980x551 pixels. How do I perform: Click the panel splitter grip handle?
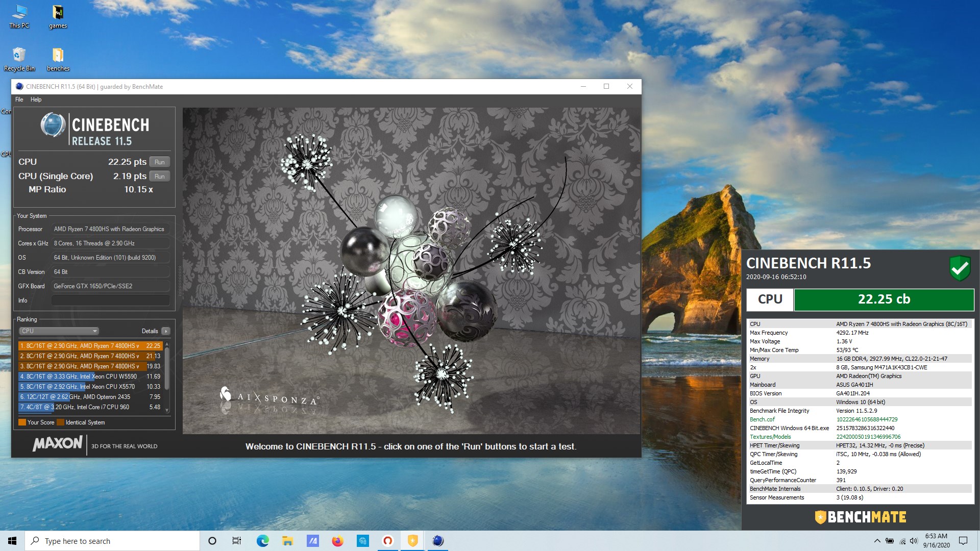click(179, 281)
